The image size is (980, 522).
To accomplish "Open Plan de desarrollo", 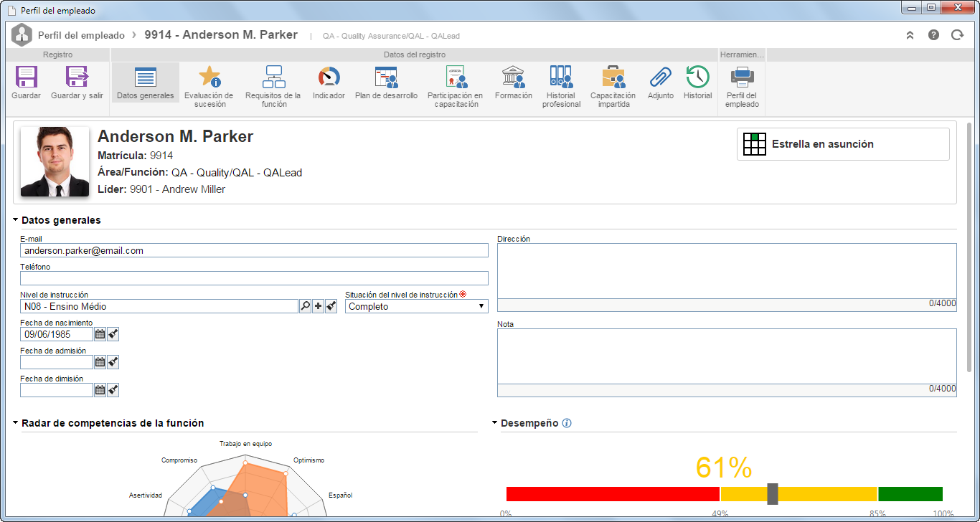I will pyautogui.click(x=386, y=77).
